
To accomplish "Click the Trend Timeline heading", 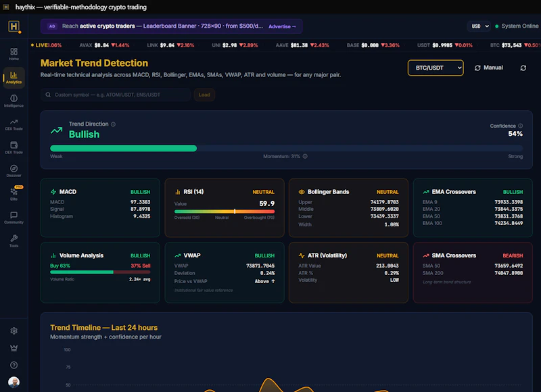I will point(104,328).
